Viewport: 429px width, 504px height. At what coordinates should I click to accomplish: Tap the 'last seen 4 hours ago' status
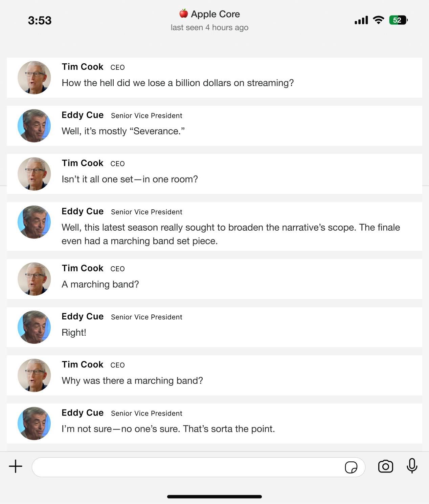click(209, 27)
